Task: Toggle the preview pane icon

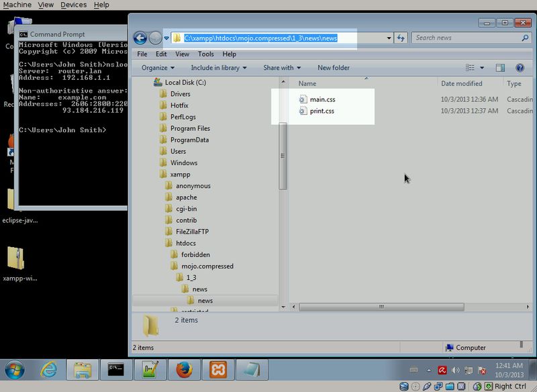Action: [x=500, y=68]
